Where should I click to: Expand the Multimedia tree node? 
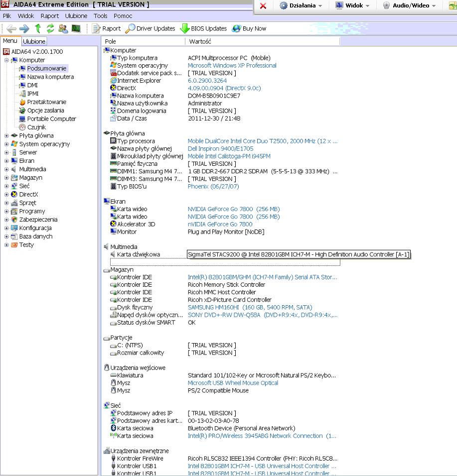(6, 169)
